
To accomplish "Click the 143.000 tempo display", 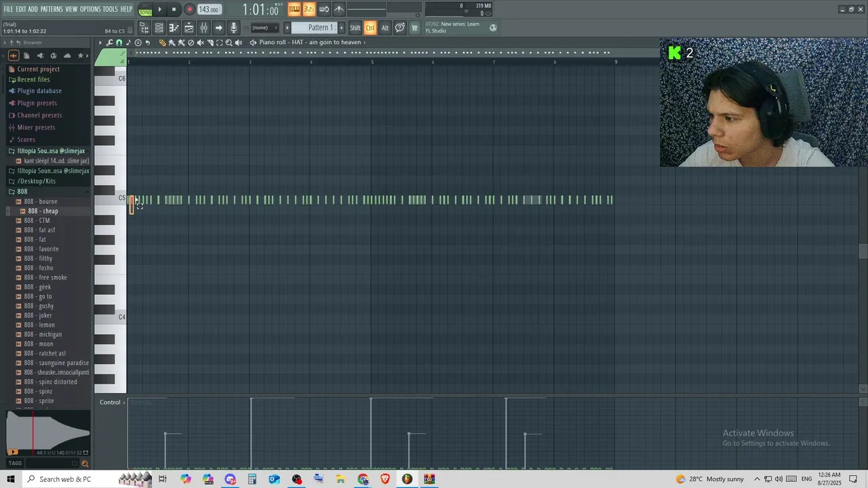I will pyautogui.click(x=209, y=9).
